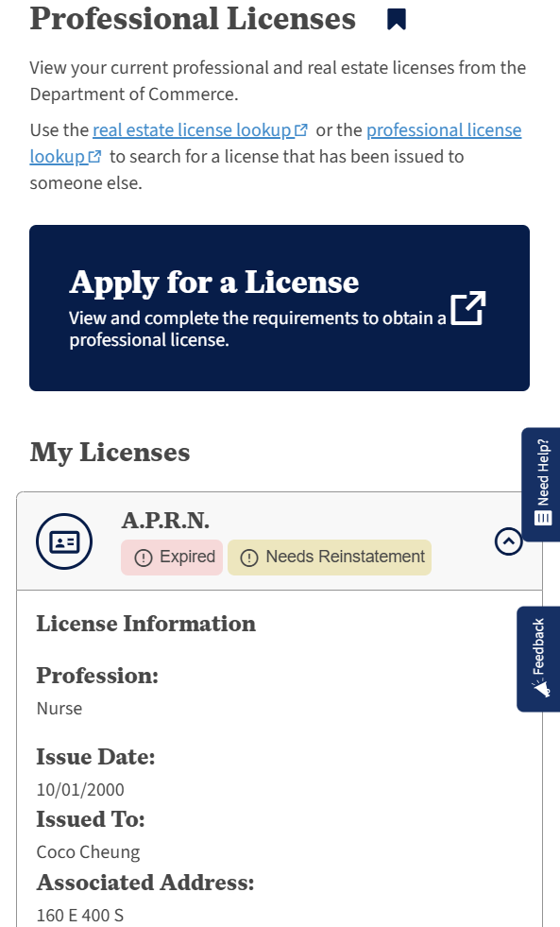Click the list icon on Need Help tab
The image size is (560, 927).
(x=543, y=519)
